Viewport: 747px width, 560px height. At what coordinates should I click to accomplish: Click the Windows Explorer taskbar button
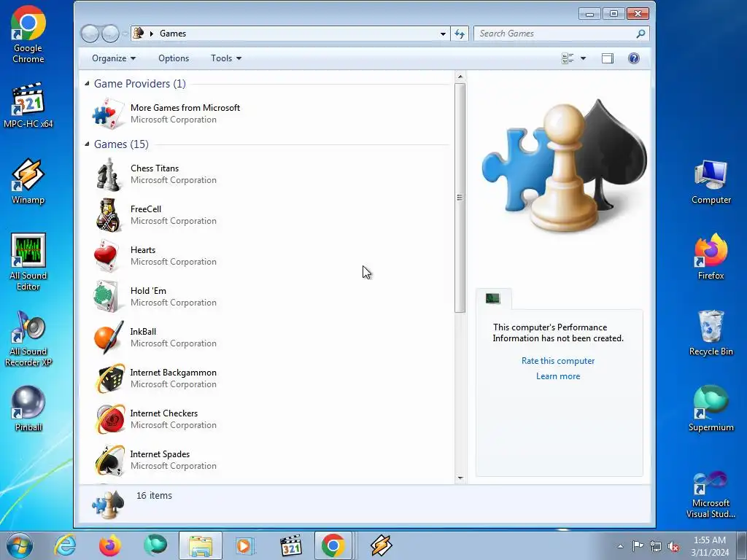[x=201, y=545]
